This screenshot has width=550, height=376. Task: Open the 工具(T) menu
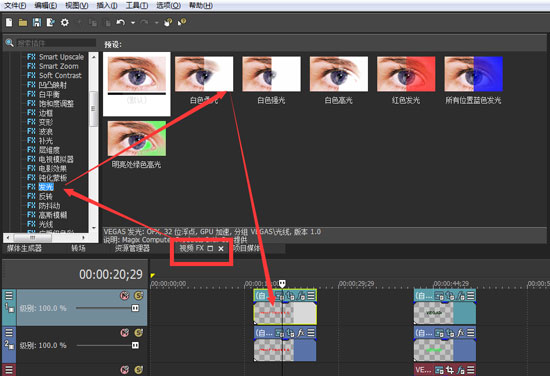[136, 5]
